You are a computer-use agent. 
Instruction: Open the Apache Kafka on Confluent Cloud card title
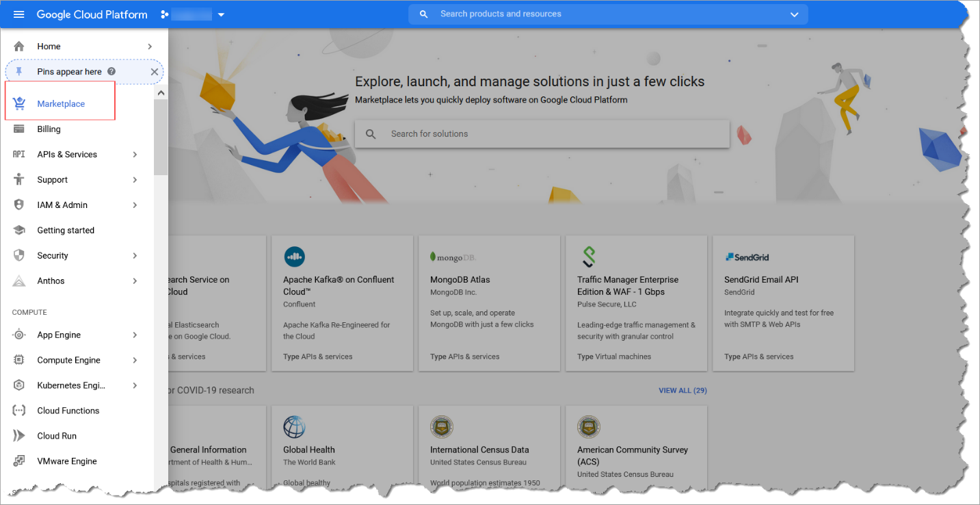(x=339, y=286)
